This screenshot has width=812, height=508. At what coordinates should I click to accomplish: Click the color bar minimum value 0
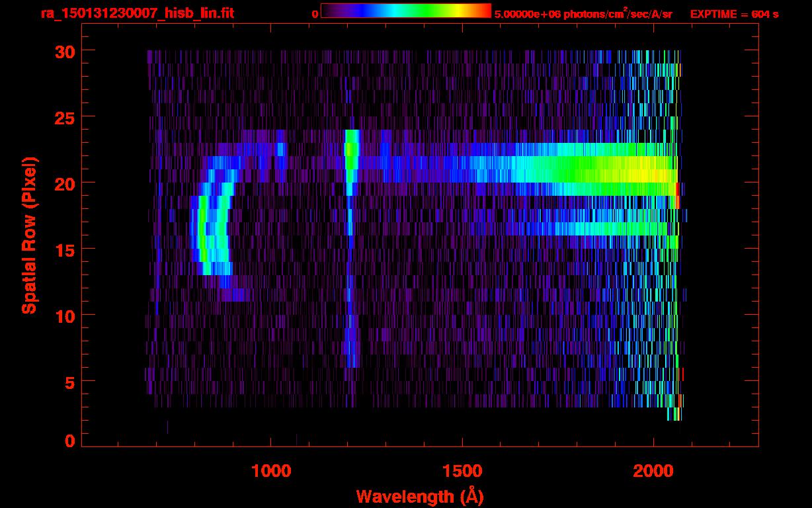[x=315, y=14]
